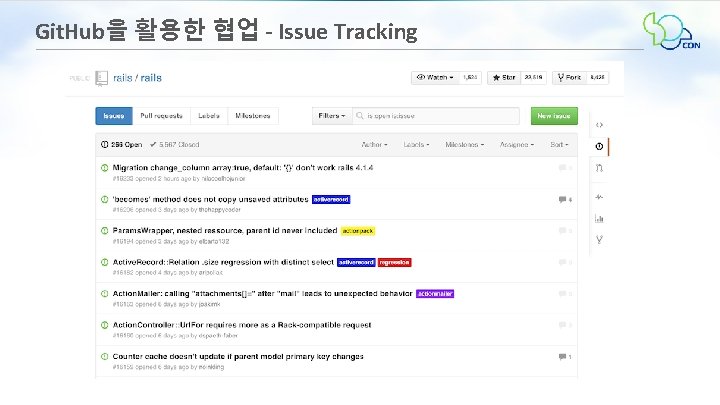Open the watchers count next to Watch
This screenshot has width=720, height=405.
[x=470, y=78]
